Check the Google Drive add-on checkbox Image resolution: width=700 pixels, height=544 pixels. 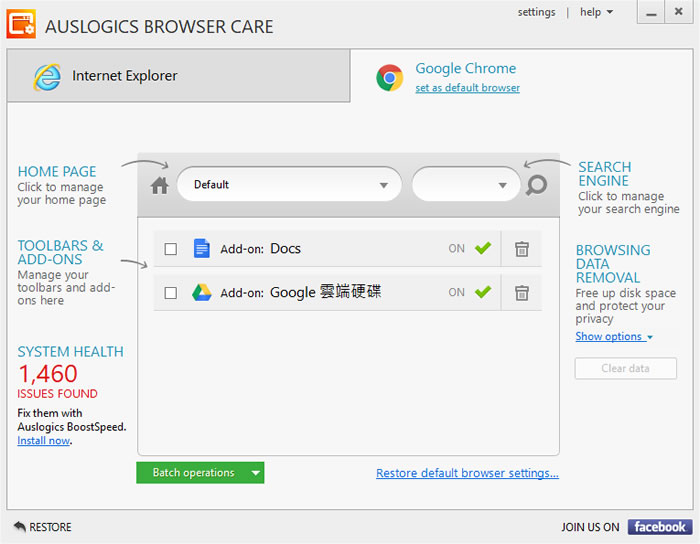171,293
